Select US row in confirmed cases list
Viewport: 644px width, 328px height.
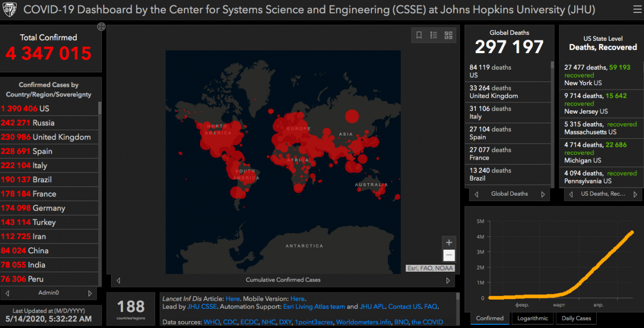coord(49,108)
